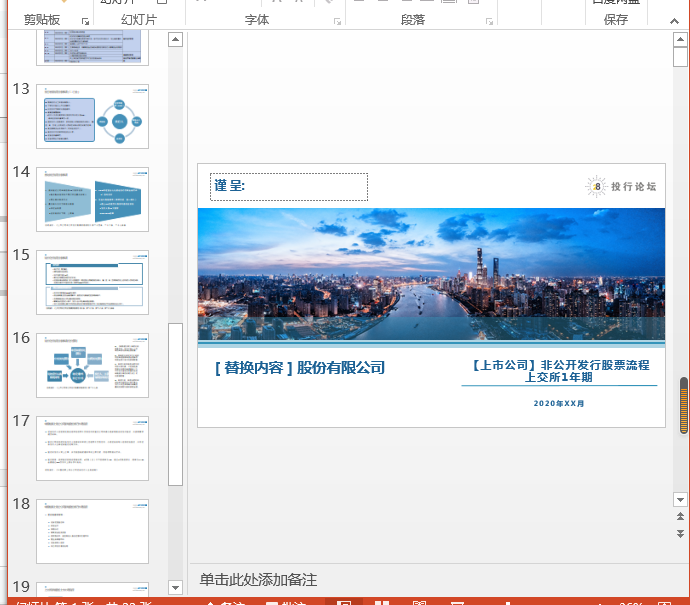
Task: Click the thumbnail pane scrollbar thumb
Action: pyautogui.click(x=176, y=404)
